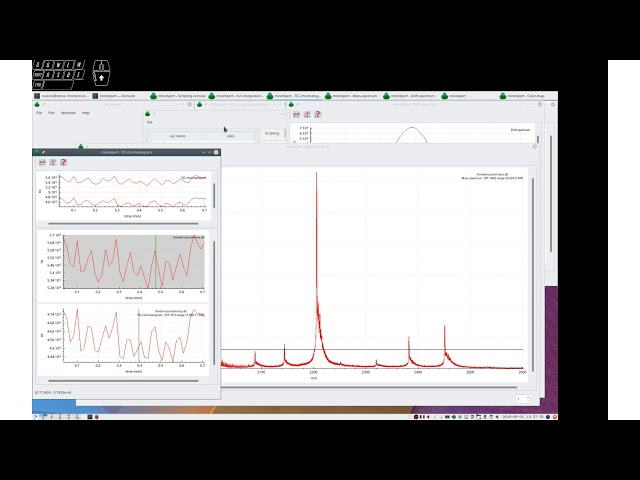Click the 'var name' column header

(178, 135)
